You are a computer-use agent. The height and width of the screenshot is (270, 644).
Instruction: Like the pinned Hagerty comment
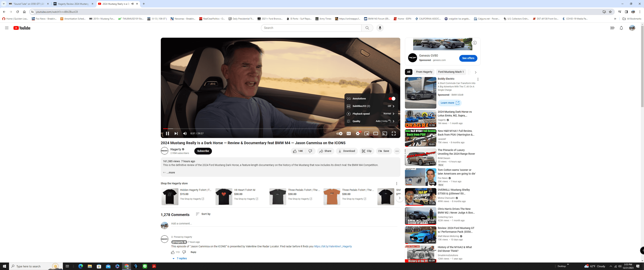click(173, 252)
